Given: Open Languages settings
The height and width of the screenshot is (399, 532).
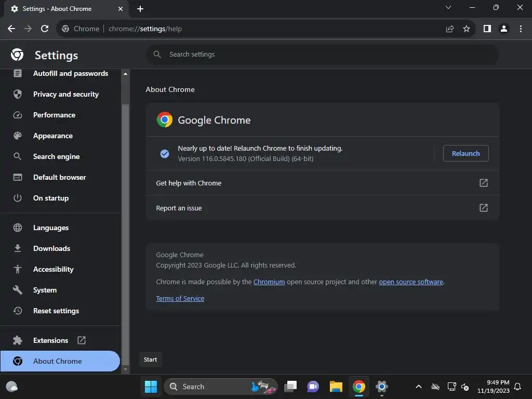Looking at the screenshot, I should point(60,228).
